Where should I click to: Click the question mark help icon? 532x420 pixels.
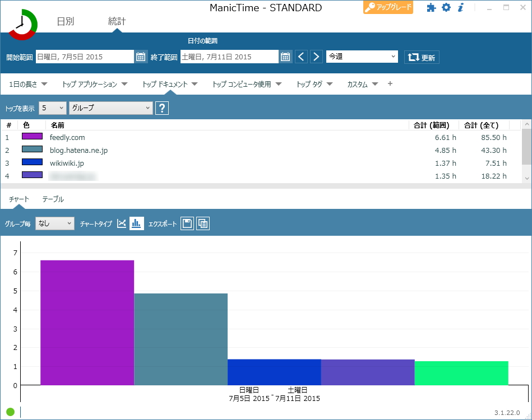click(162, 108)
